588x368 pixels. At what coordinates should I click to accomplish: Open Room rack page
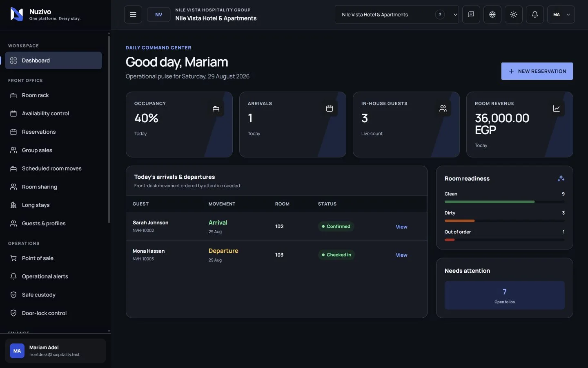point(53,95)
